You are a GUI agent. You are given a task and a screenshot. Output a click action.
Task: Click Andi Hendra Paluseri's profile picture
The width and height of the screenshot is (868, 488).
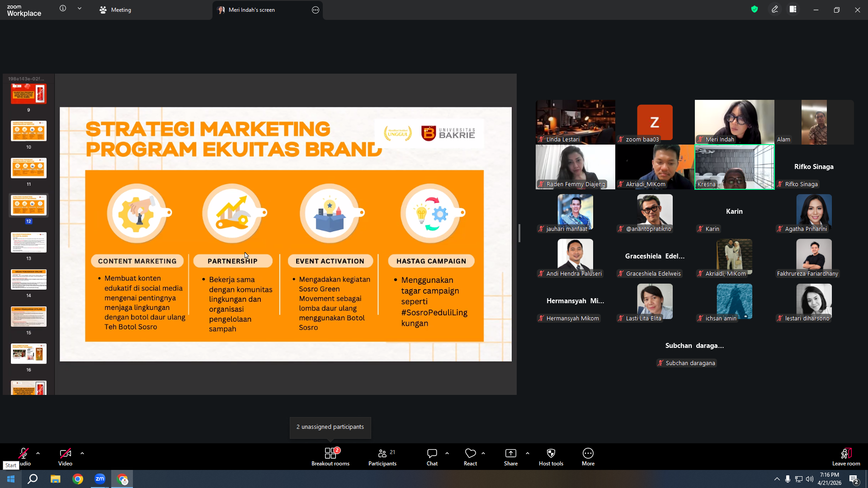pyautogui.click(x=575, y=256)
